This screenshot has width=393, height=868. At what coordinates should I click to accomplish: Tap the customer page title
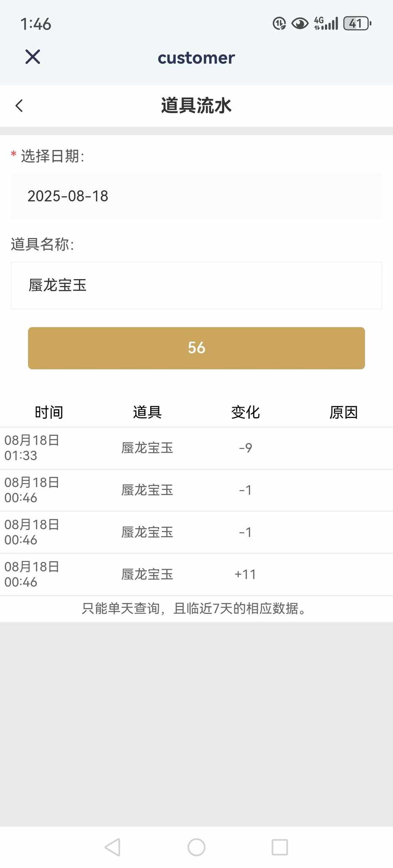click(x=196, y=58)
